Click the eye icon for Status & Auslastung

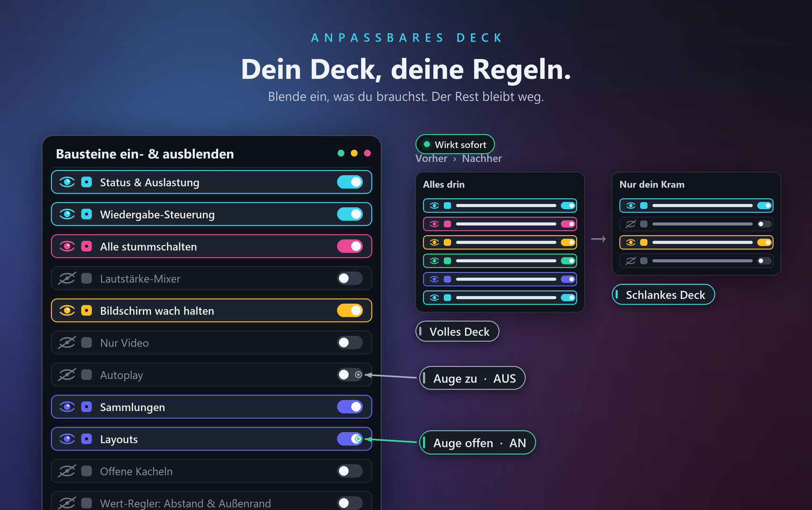[67, 182]
